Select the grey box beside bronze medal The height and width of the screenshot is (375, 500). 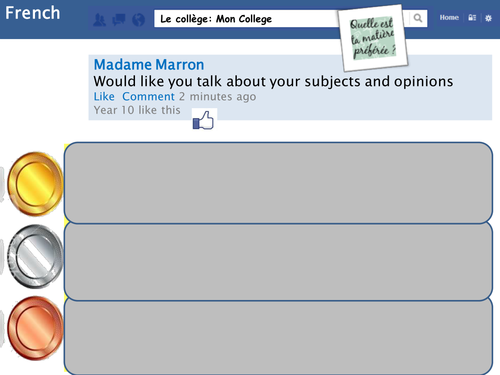coord(278,337)
